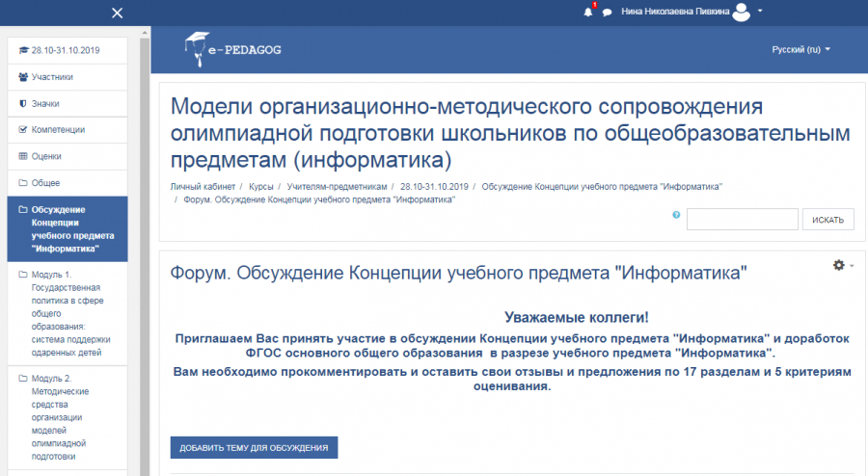Expand the user menu arrow
Viewport: 868px width, 476px height.
pyautogui.click(x=760, y=11)
